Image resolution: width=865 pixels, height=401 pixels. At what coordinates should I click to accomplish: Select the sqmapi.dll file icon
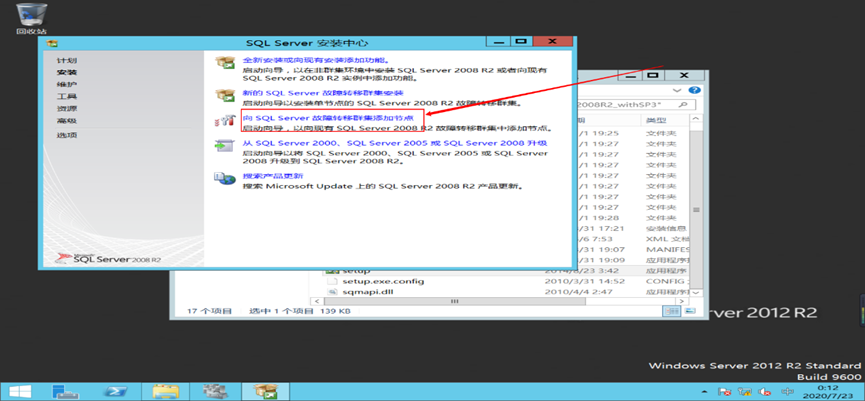pyautogui.click(x=332, y=292)
